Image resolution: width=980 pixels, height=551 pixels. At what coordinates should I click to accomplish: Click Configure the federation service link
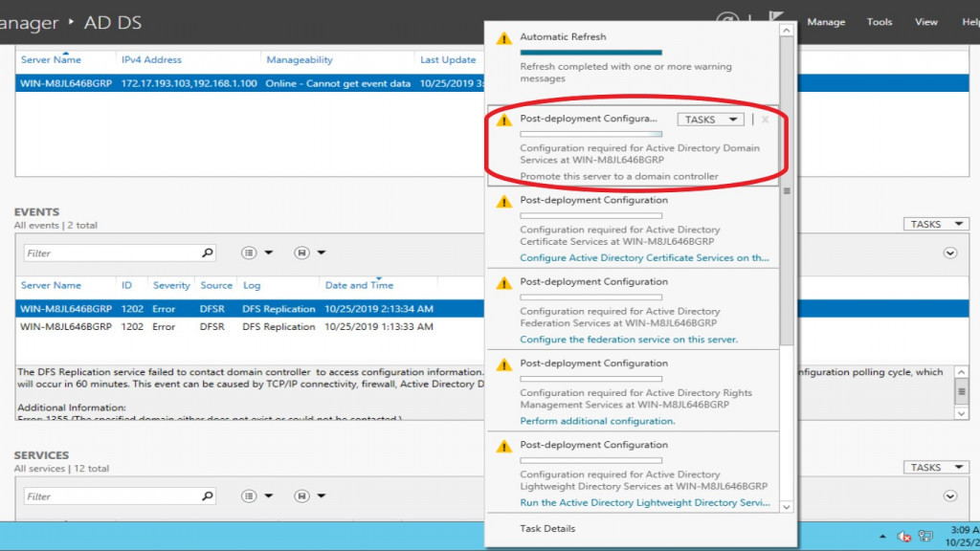[629, 340]
